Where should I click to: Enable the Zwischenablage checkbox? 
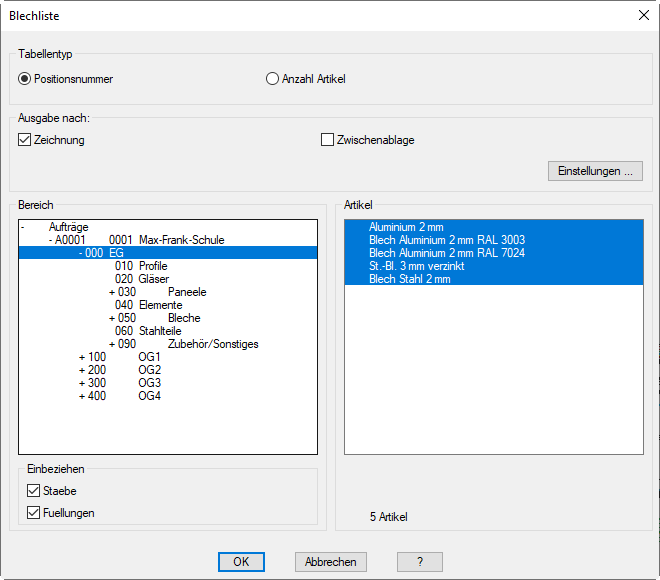pyautogui.click(x=327, y=140)
